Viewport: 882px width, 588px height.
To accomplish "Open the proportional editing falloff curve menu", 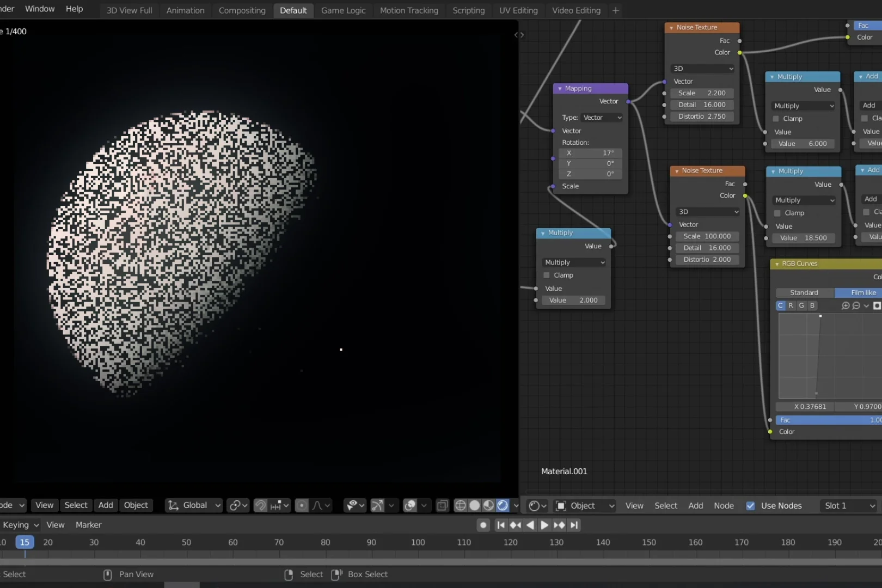I will tap(321, 505).
